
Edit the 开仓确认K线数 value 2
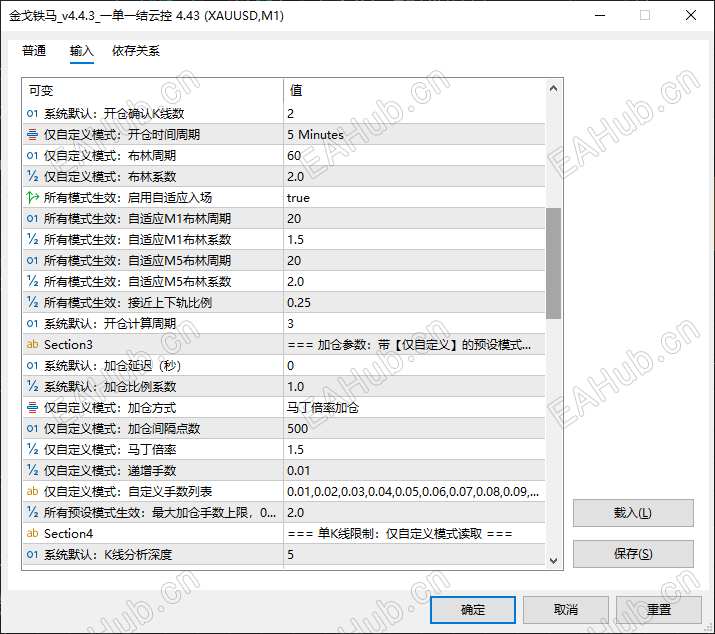pyautogui.click(x=414, y=114)
